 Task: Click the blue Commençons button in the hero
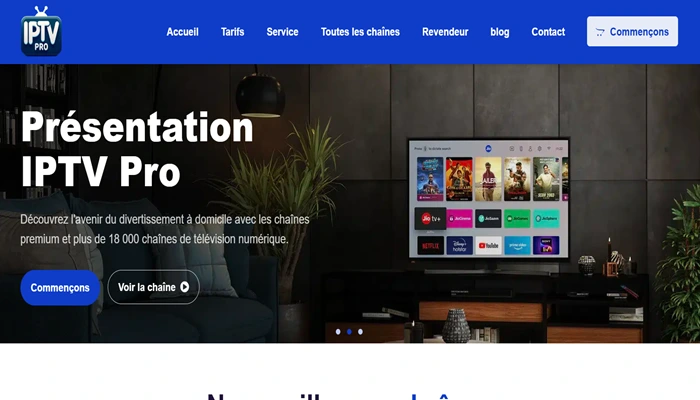60,287
